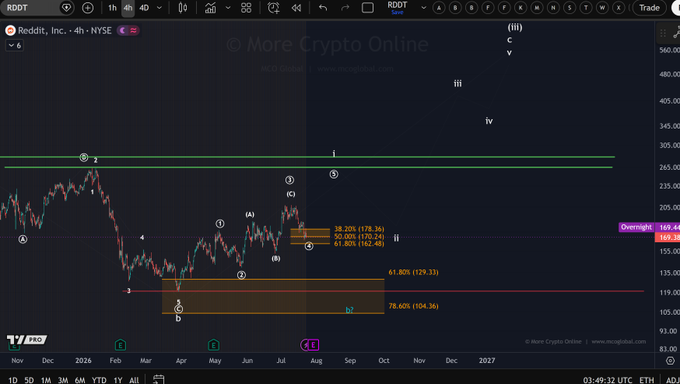
Task: Expand the indicators favorites dropdown arrow
Action: pyautogui.click(x=228, y=8)
